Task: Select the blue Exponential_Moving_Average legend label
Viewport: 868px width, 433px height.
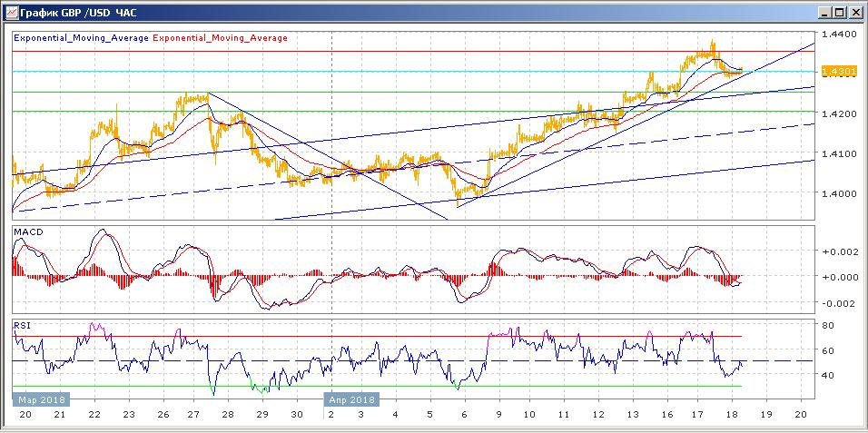Action: coord(81,38)
